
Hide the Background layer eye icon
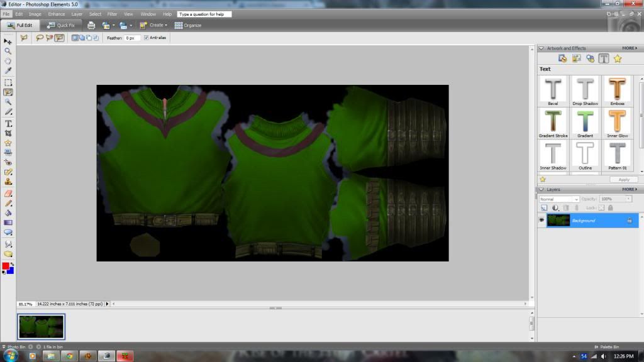541,221
